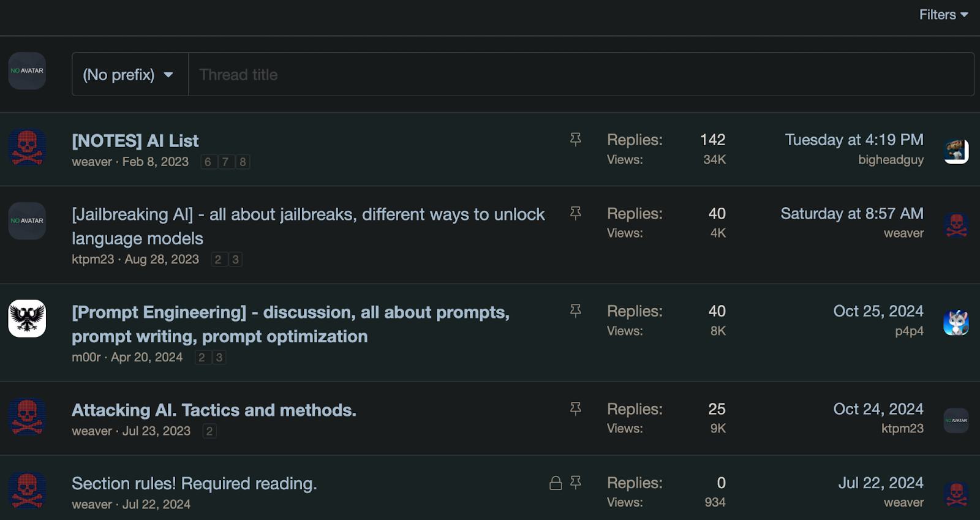Screen dimensions: 980x520
Task: Click the pin icon on Attacking AI thread
Action: point(576,409)
